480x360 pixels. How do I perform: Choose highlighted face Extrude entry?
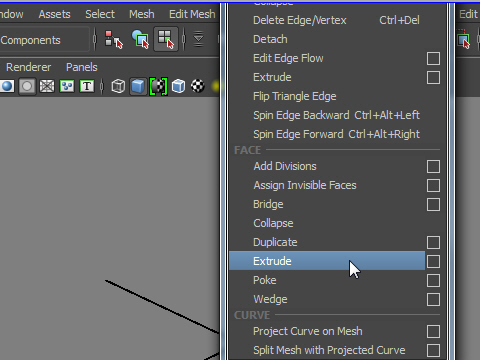tap(327, 261)
